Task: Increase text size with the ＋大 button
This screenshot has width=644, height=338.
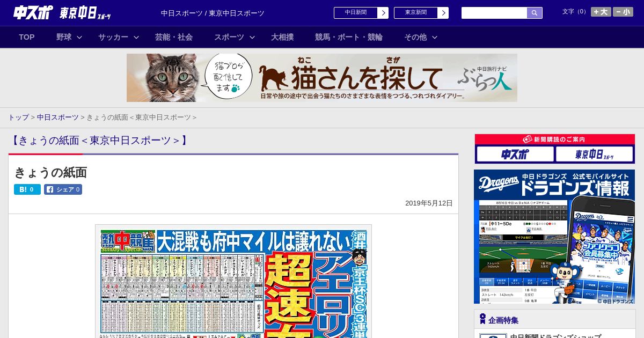Action: 601,12
